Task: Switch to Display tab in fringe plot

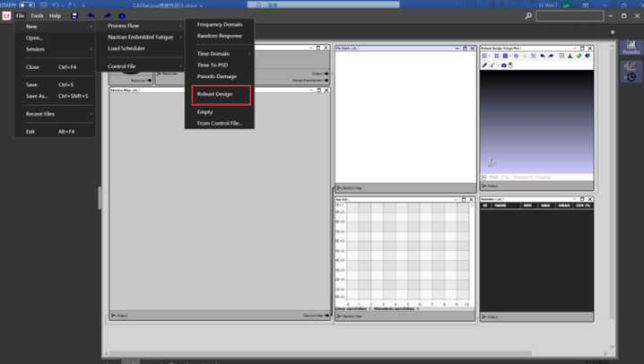Action: [543, 178]
